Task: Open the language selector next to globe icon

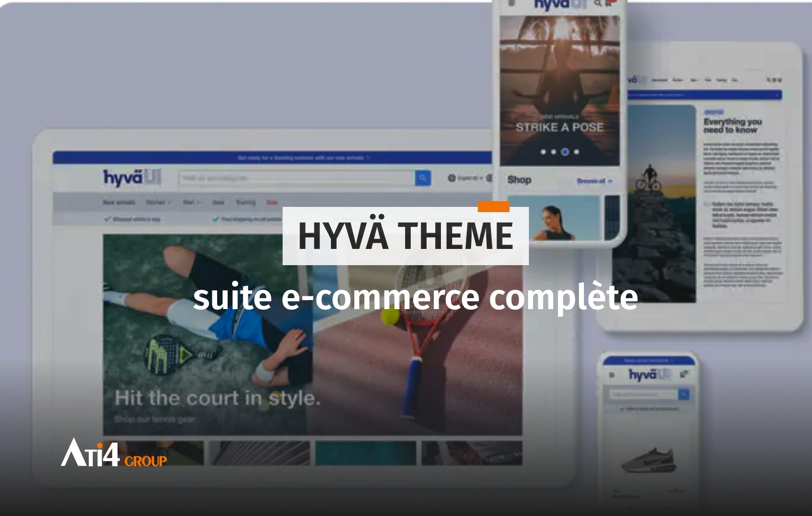Action: [471, 178]
